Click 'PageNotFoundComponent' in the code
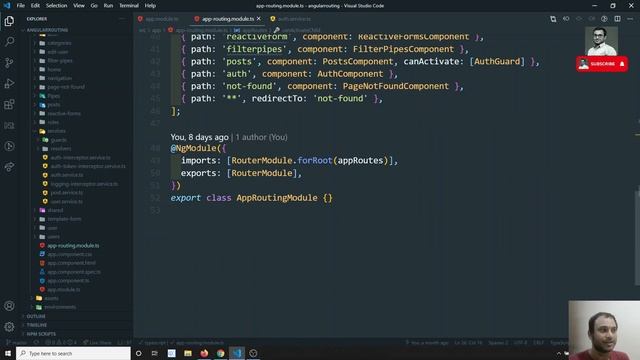This screenshot has width=640, height=360. point(396,86)
